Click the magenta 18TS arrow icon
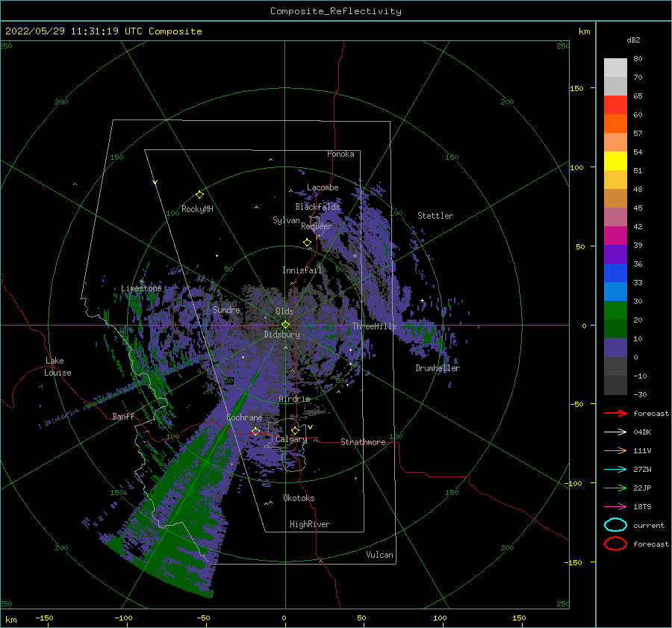 [x=615, y=507]
